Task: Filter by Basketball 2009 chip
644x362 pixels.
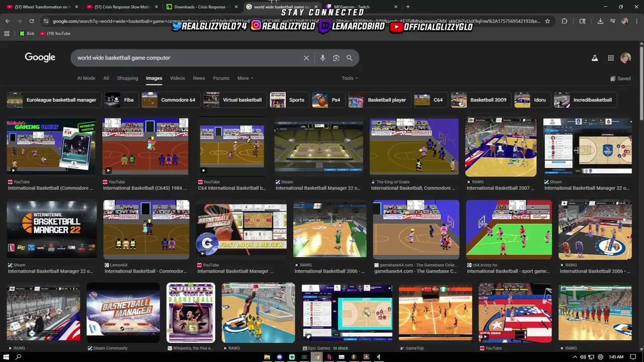Action: pos(481,100)
